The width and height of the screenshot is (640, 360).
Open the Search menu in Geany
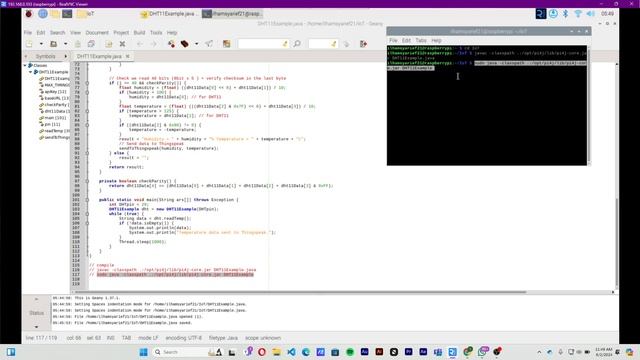[58, 33]
